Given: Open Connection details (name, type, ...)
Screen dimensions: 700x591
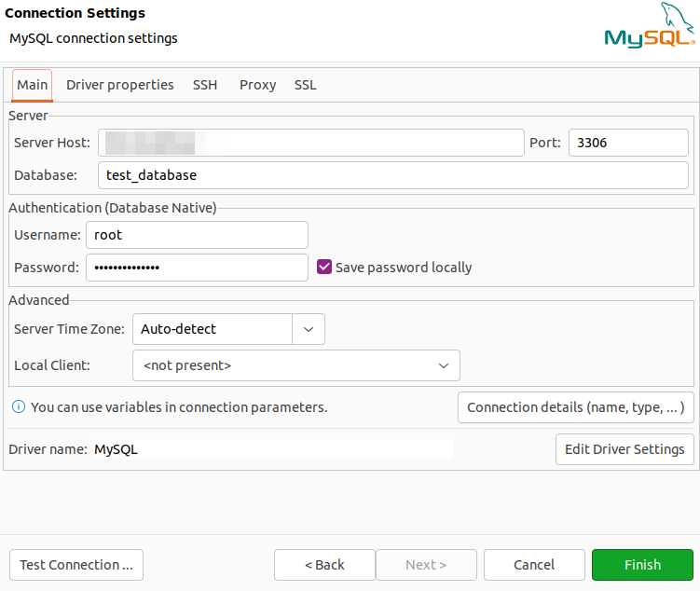Looking at the screenshot, I should (575, 407).
